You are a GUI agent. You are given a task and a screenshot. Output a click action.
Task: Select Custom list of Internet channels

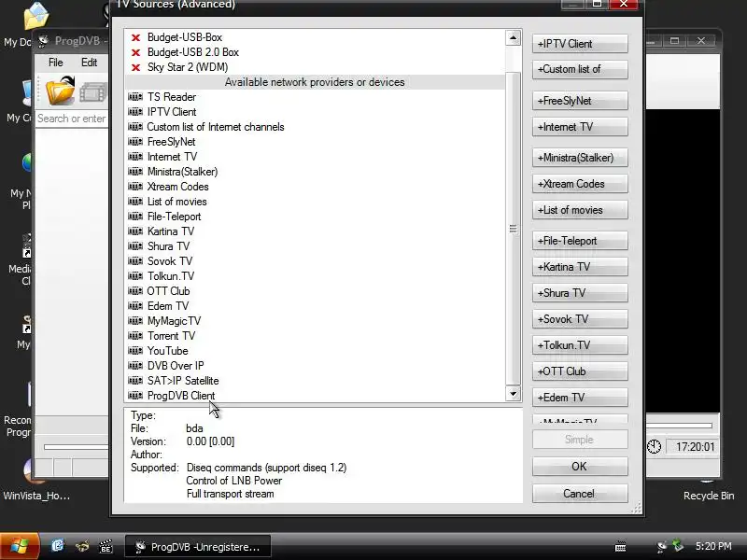click(x=216, y=127)
